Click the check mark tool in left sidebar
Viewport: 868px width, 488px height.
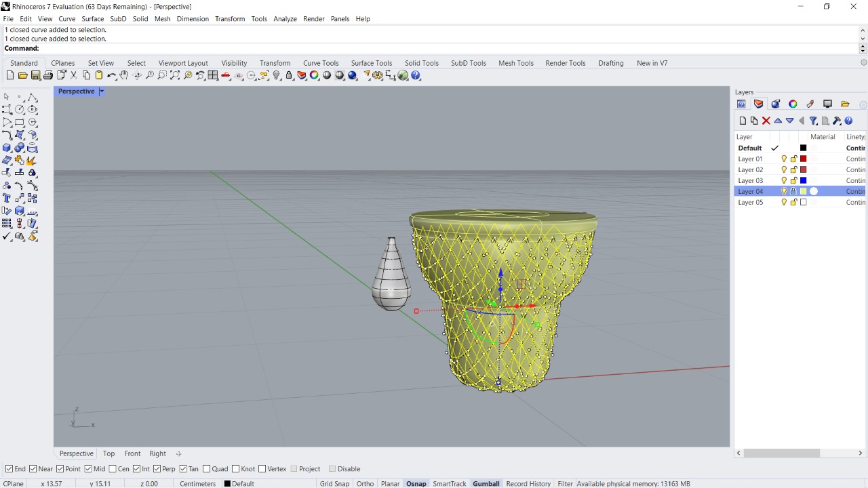tap(7, 237)
